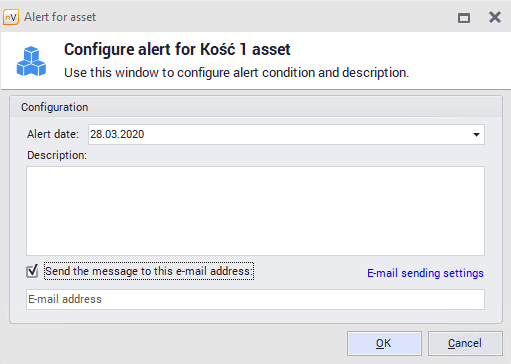
Task: Focus the E-mail address input field
Action: click(255, 299)
